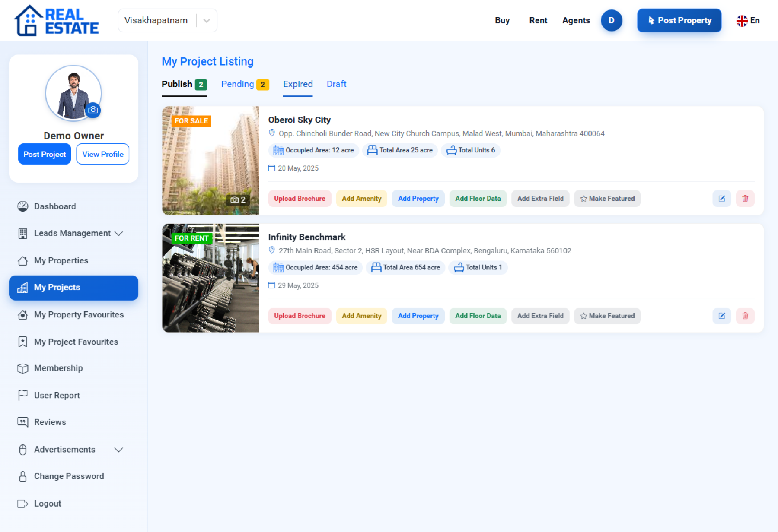Click the Real Estate home logo

click(x=57, y=20)
